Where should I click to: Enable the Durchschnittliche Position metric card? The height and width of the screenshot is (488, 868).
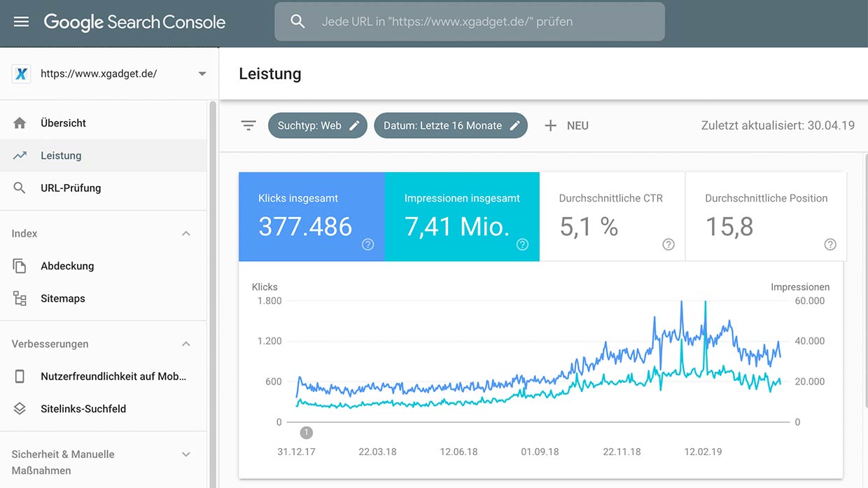766,217
